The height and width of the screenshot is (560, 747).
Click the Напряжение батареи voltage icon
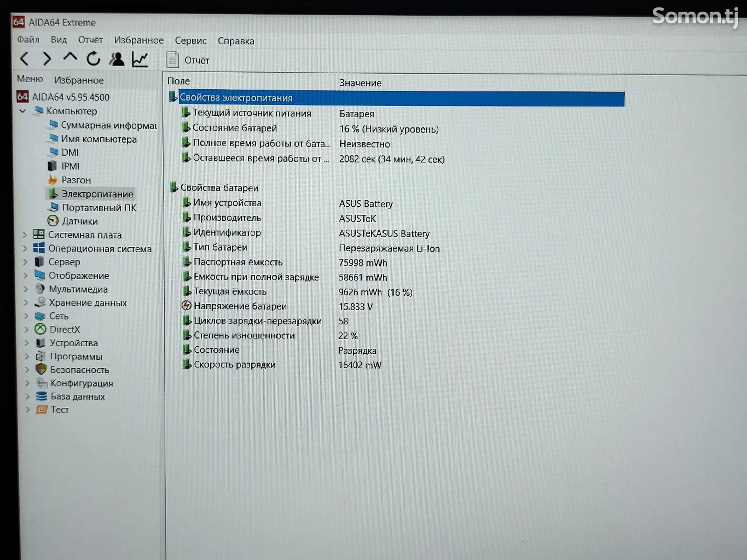point(186,306)
